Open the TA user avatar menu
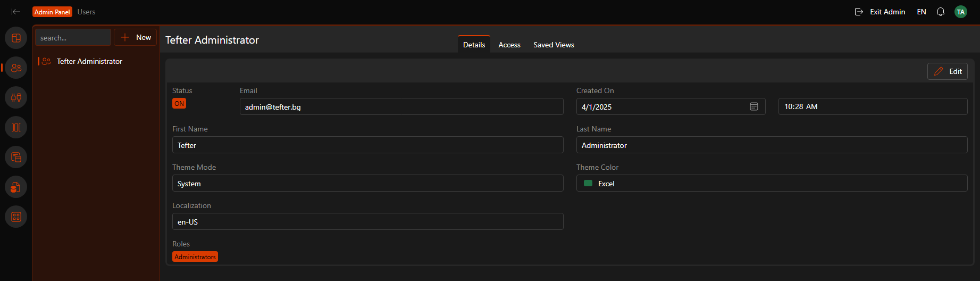 click(961, 12)
